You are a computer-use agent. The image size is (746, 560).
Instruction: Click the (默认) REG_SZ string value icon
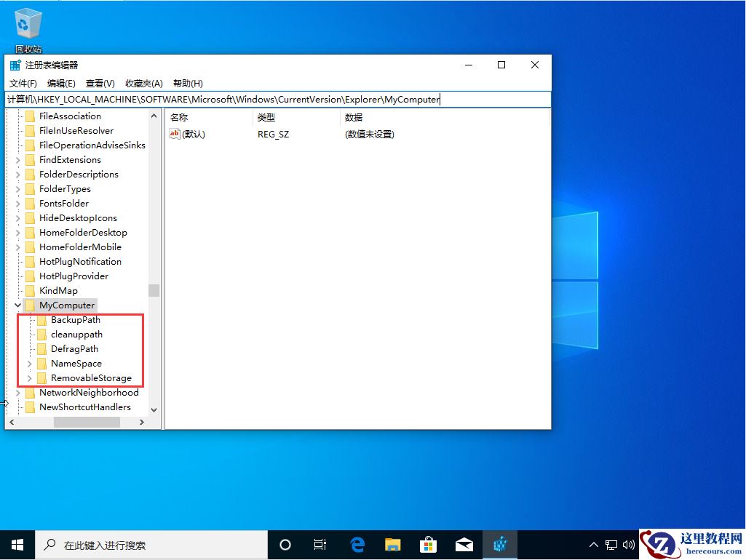[x=175, y=134]
